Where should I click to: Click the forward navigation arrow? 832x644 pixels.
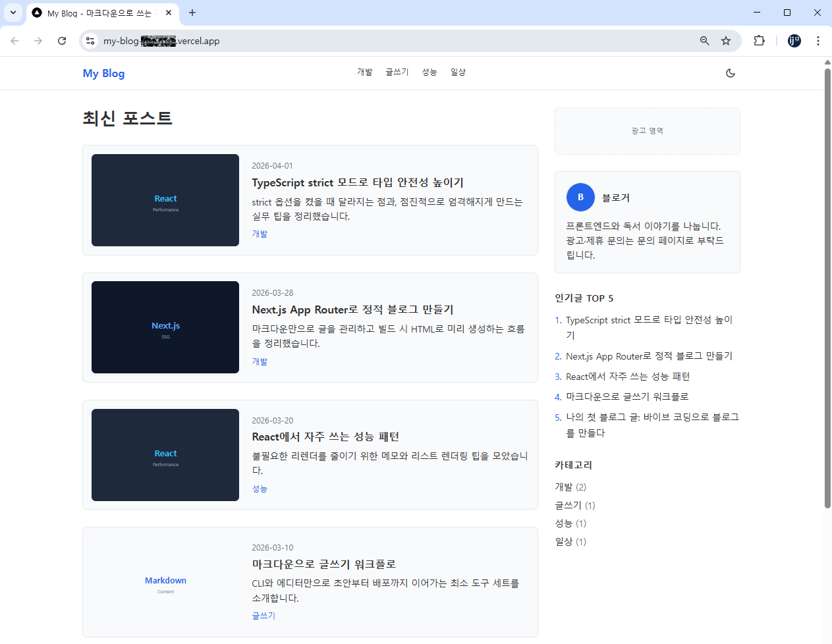pos(38,41)
